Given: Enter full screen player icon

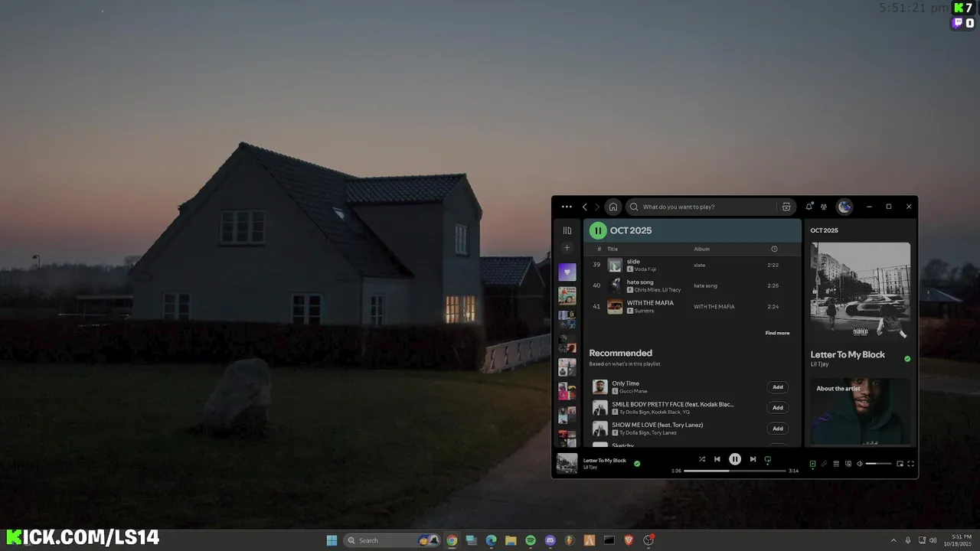Looking at the screenshot, I should (x=911, y=464).
